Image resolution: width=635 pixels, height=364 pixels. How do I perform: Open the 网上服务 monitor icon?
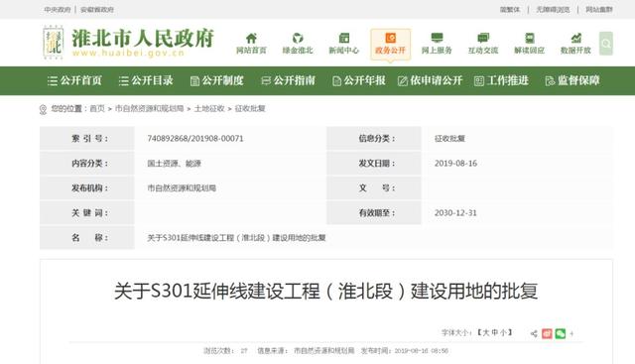[x=437, y=39]
